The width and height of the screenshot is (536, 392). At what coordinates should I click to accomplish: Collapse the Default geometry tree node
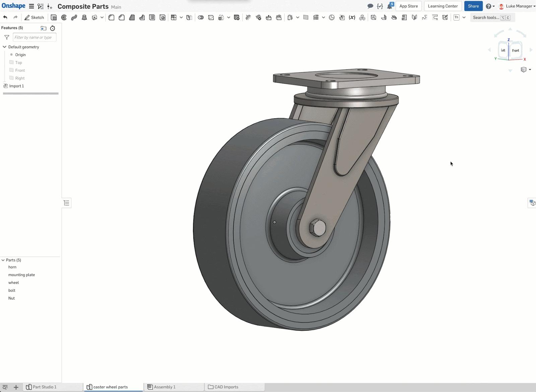coord(4,47)
